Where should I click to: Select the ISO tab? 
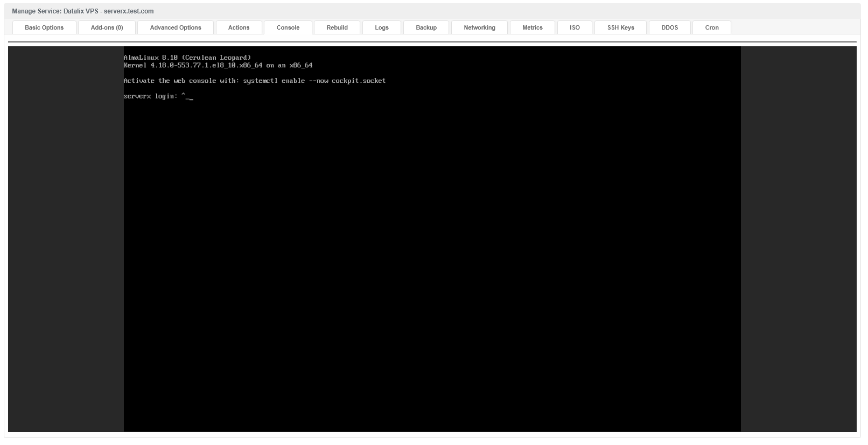tap(575, 27)
